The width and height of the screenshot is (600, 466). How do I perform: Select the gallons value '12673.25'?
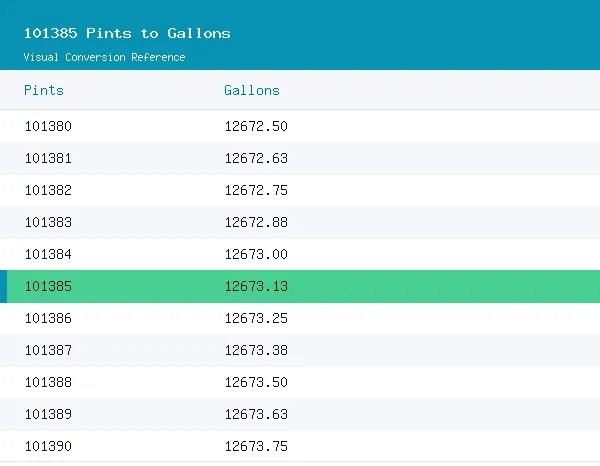[x=256, y=318]
